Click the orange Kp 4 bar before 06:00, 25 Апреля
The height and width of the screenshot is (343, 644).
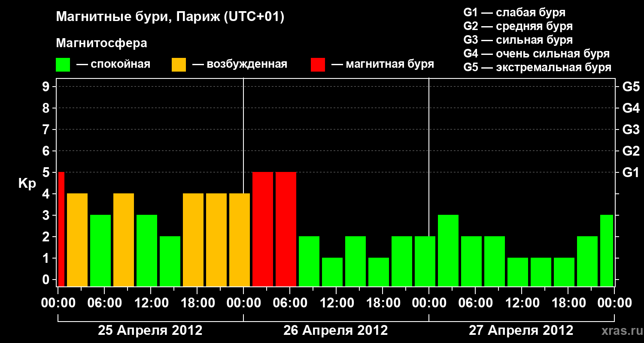coord(77,240)
